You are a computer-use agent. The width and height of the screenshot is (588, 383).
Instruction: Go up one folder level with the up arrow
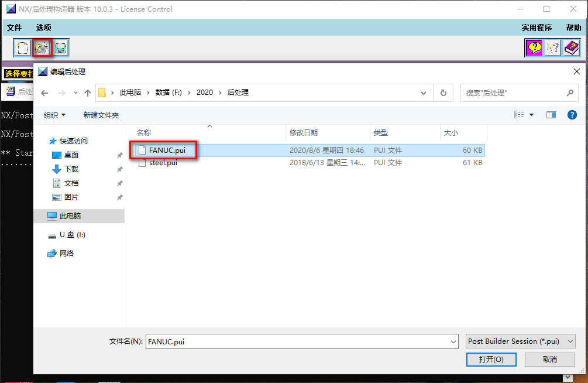click(88, 93)
